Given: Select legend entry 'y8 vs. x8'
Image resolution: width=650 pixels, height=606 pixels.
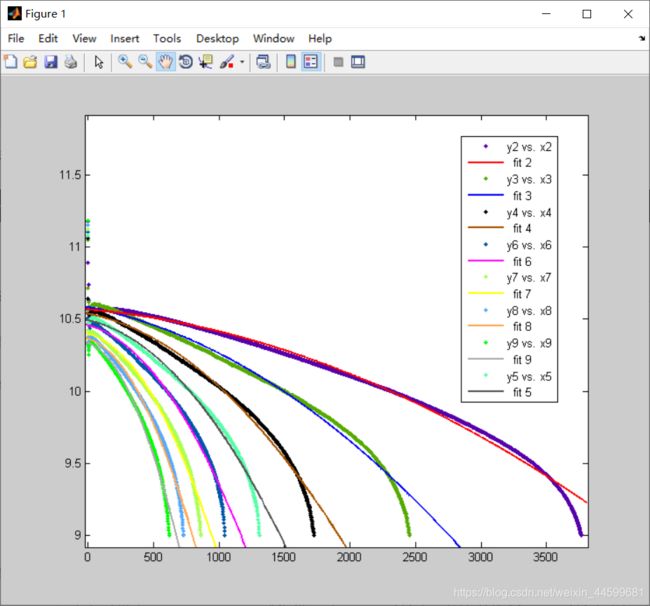Looking at the screenshot, I should coord(529,311).
